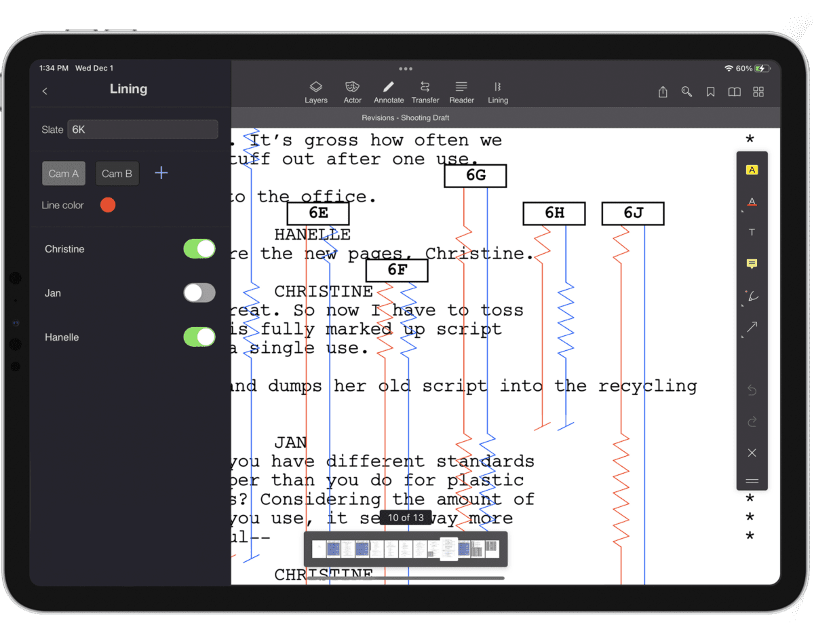Turn off the Hanelle toggle
Screen dimensions: 814x644
[x=199, y=337]
